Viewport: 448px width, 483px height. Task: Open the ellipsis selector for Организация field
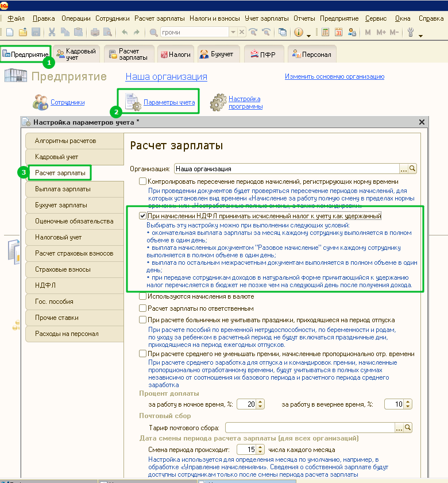(x=404, y=168)
